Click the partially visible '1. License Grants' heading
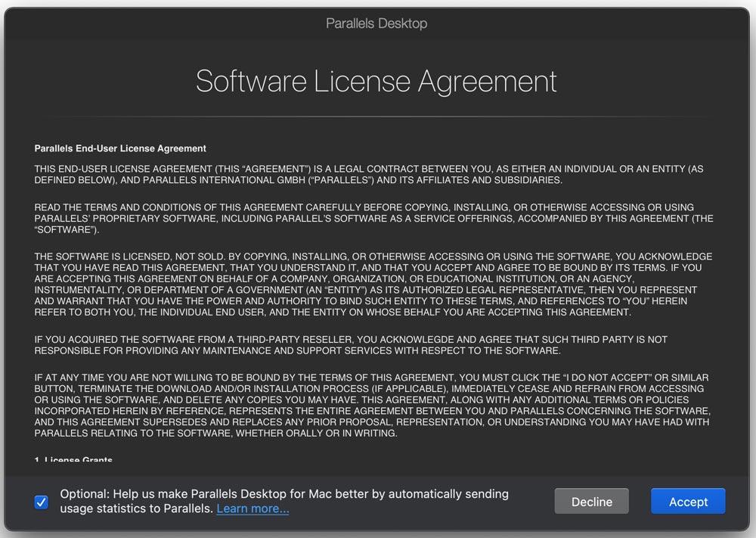This screenshot has width=756, height=538. (73, 460)
